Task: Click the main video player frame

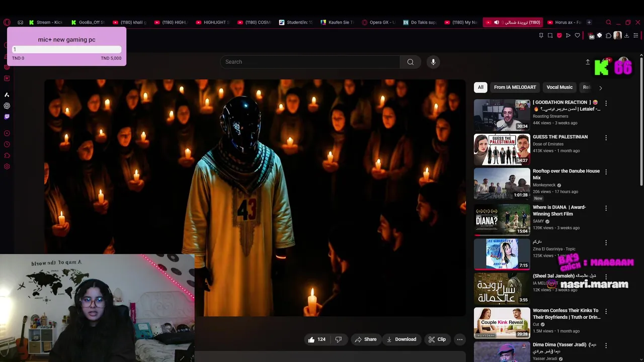Action: coord(255,198)
